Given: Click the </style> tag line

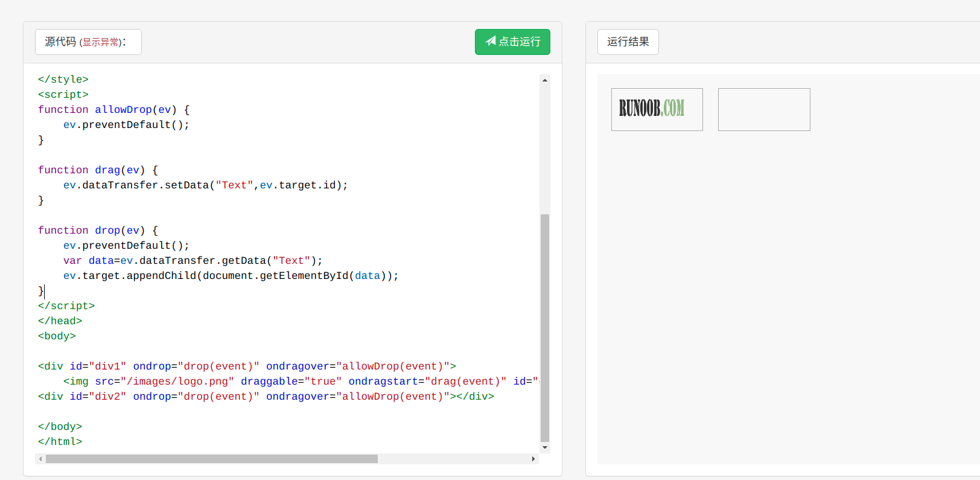Looking at the screenshot, I should (63, 79).
